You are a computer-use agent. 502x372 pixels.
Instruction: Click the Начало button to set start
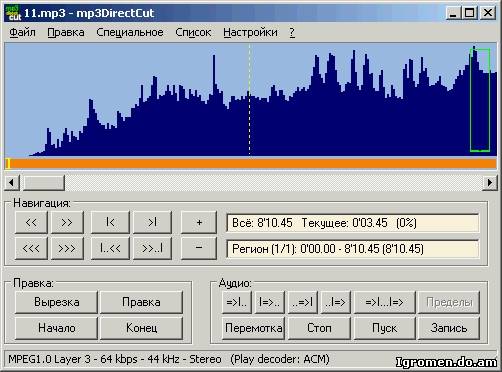coord(57,328)
